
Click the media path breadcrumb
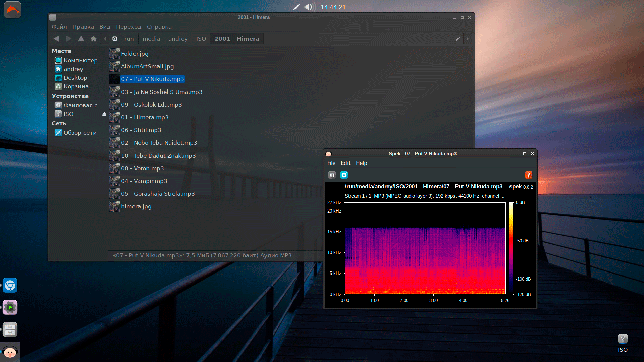click(x=151, y=39)
